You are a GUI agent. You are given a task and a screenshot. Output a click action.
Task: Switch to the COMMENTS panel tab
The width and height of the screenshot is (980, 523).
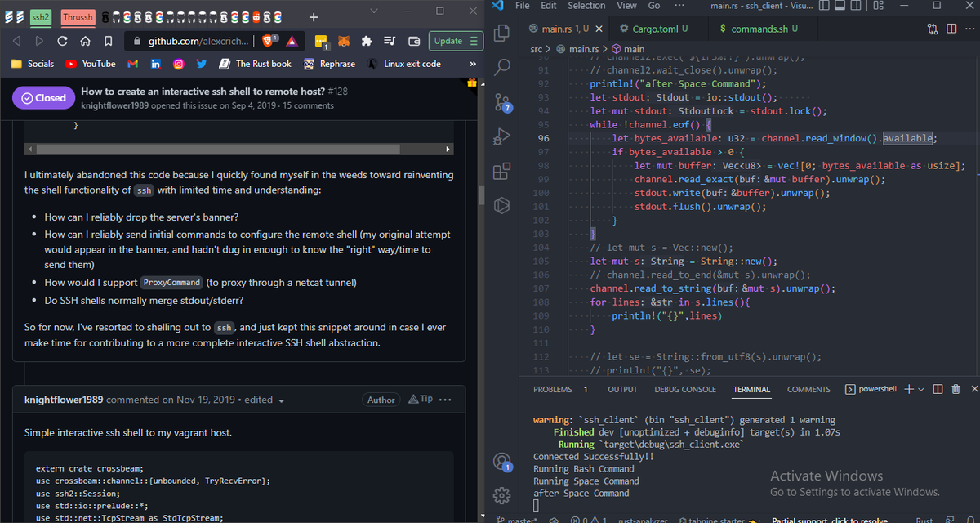tap(808, 390)
